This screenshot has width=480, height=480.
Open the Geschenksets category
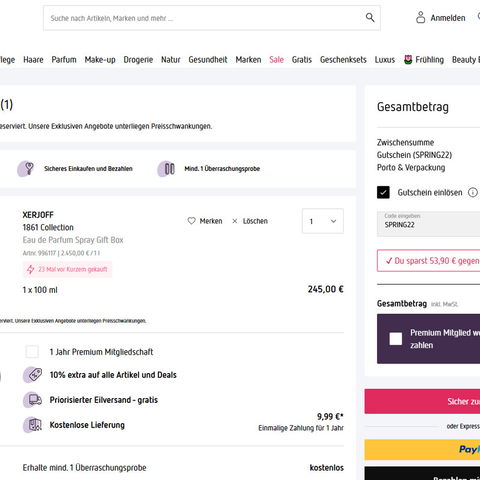pyautogui.click(x=343, y=60)
